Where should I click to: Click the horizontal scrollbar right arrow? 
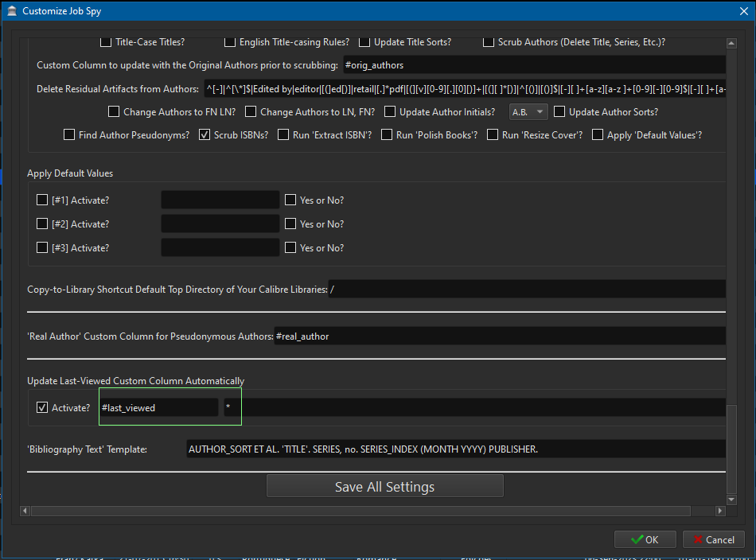pos(720,511)
